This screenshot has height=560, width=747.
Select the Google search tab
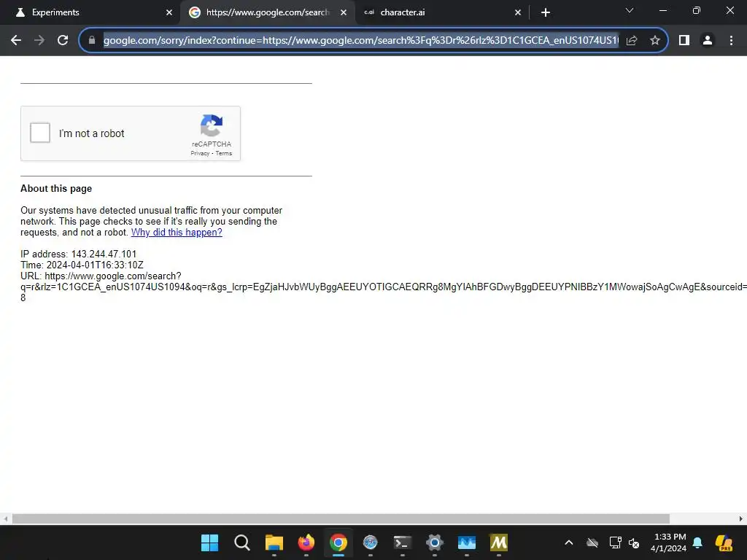click(x=268, y=12)
